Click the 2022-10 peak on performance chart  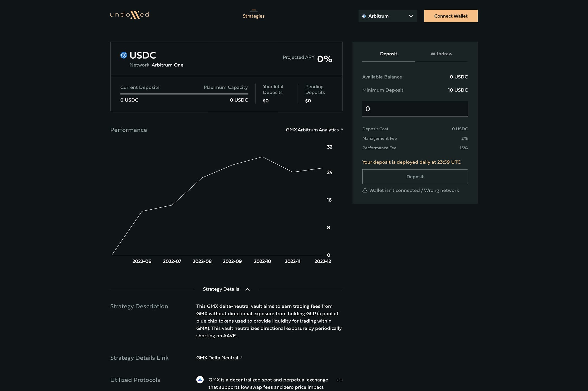coord(262,157)
